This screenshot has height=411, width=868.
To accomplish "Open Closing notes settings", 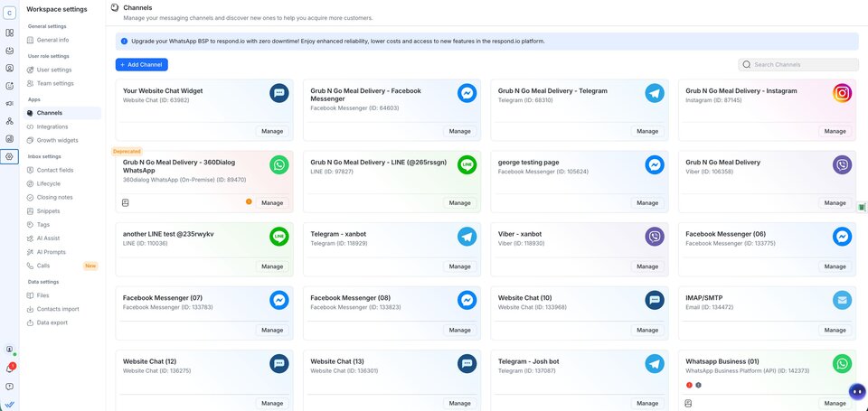I will (x=62, y=198).
